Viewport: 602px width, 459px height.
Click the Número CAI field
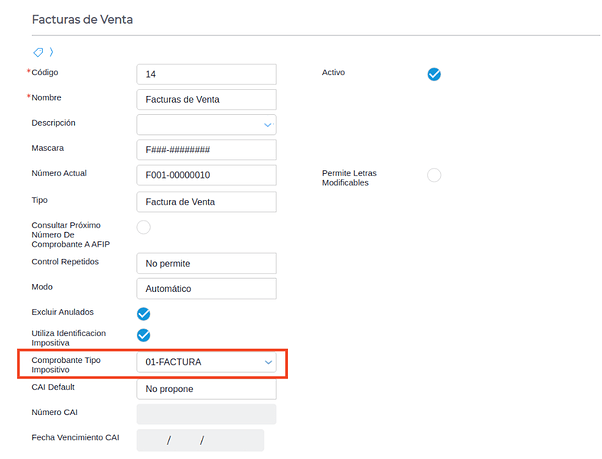(x=205, y=414)
